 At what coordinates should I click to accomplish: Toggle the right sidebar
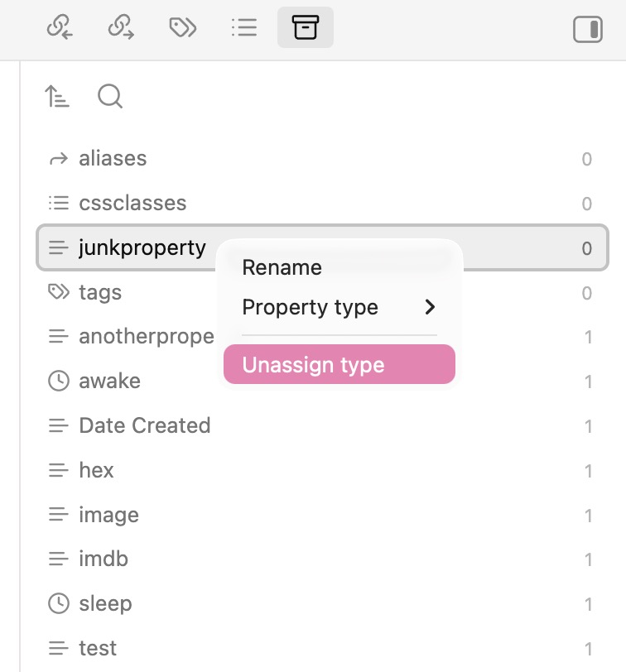(588, 30)
